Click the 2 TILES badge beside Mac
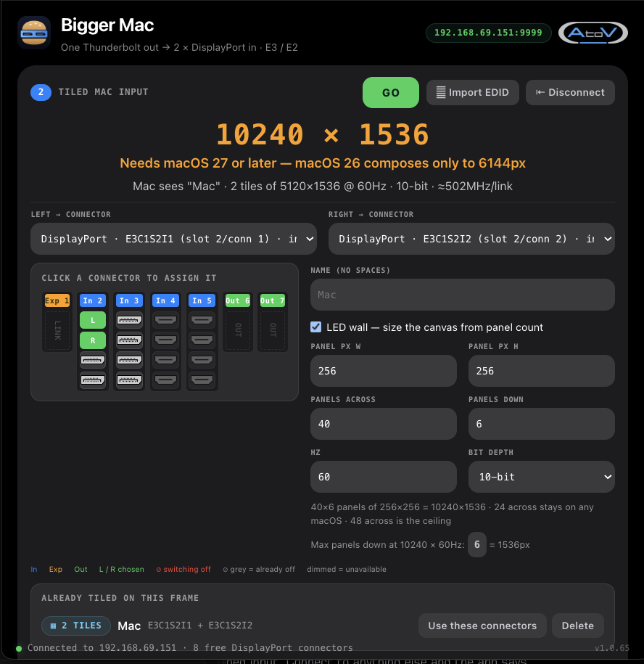 76,626
